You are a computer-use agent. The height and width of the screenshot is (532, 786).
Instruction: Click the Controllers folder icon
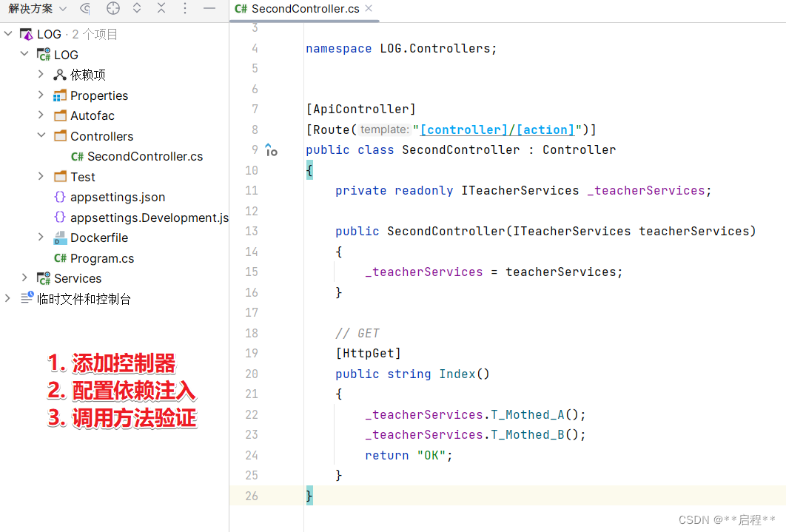pos(60,135)
